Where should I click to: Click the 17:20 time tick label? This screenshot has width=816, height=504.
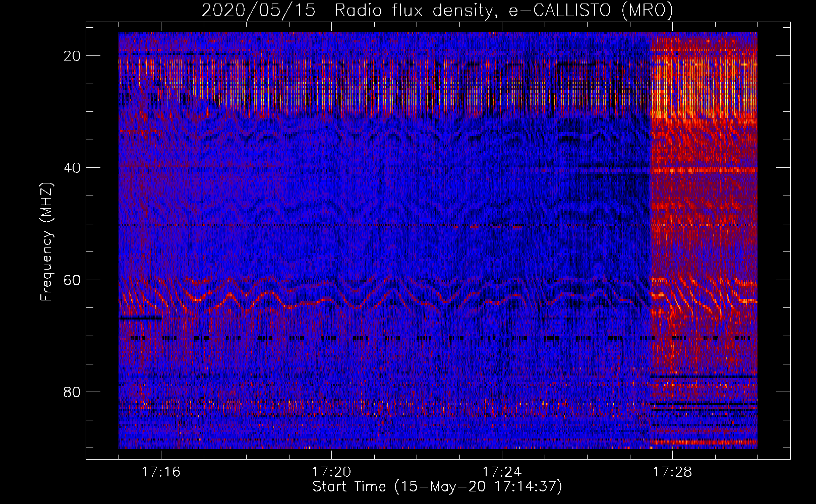point(331,472)
